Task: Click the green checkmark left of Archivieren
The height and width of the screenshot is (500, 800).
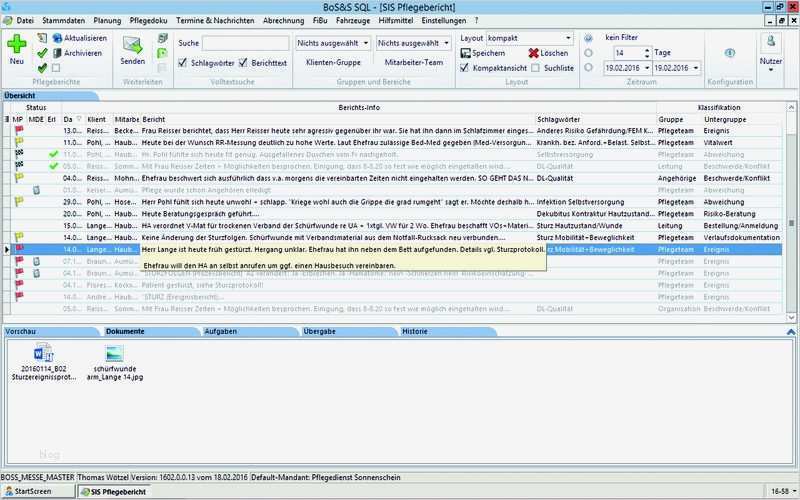Action: 42,53
